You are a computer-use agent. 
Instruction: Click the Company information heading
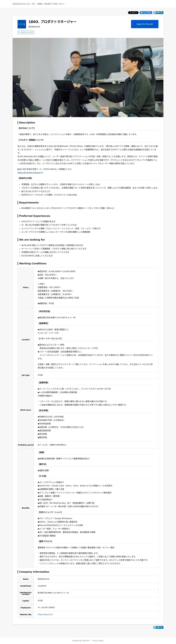coord(34,572)
